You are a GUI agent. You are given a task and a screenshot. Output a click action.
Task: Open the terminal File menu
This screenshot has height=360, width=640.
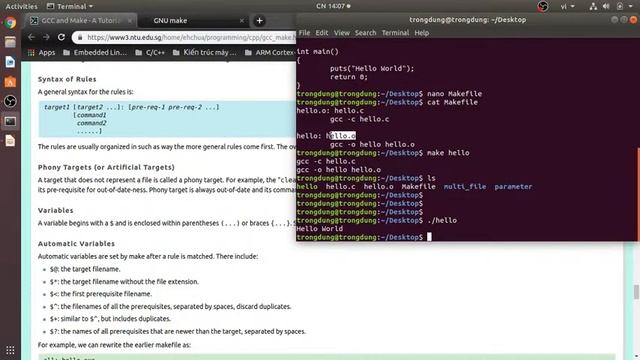[x=304, y=33]
